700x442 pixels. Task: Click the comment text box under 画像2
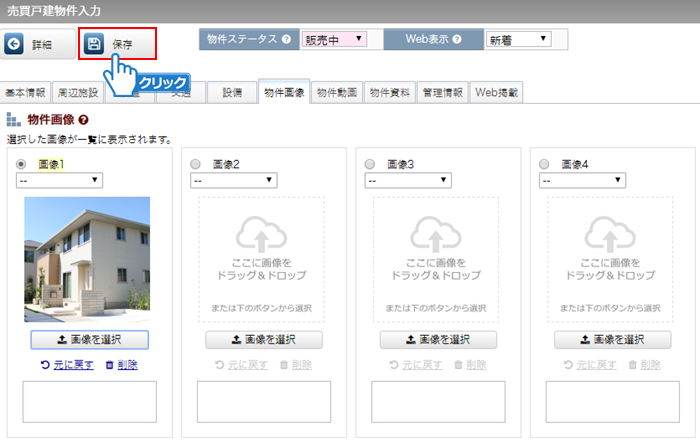tap(261, 402)
